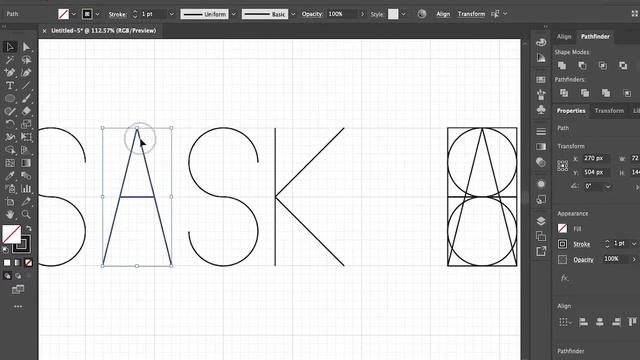Screen dimensions: 640x360
Task: Select the Width tool
Action: [x=10, y=137]
